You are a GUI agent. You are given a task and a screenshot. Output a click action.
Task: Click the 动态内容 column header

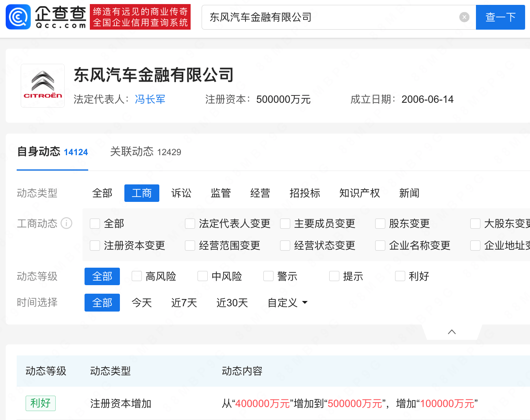click(242, 371)
